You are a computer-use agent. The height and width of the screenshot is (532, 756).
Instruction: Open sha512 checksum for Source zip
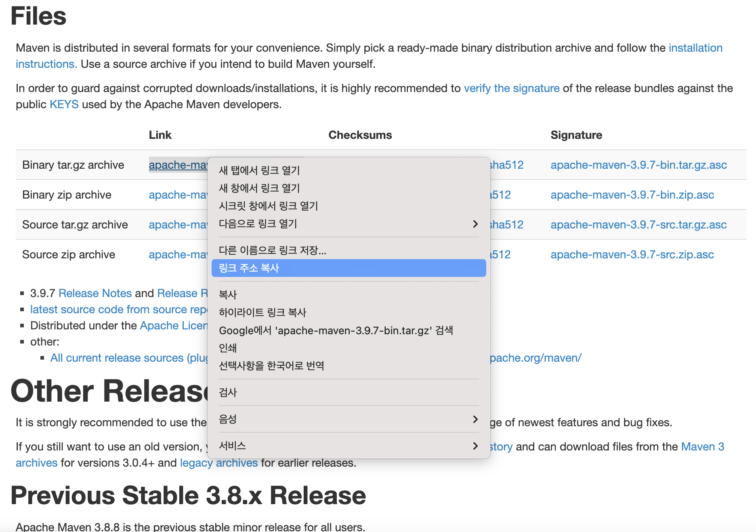501,254
